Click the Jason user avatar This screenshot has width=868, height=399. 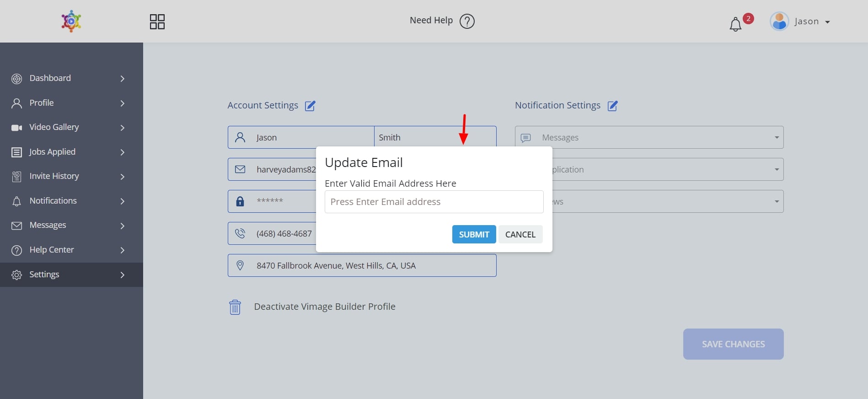click(x=779, y=22)
